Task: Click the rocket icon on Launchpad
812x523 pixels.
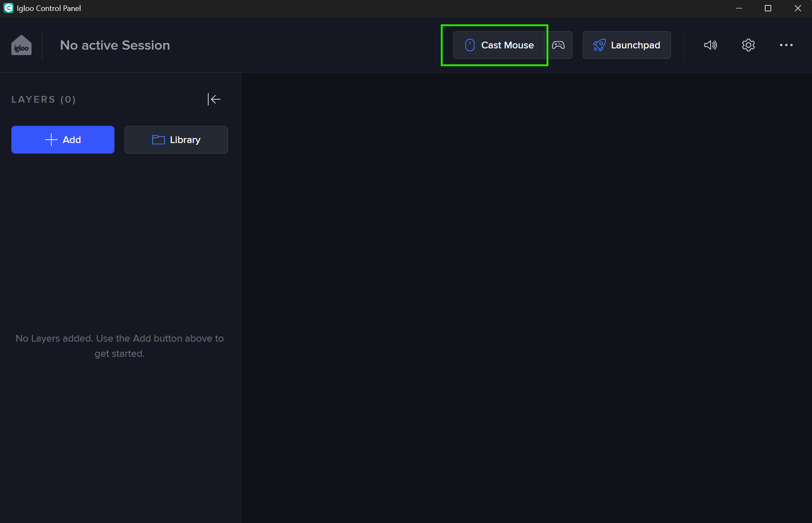Action: 599,45
